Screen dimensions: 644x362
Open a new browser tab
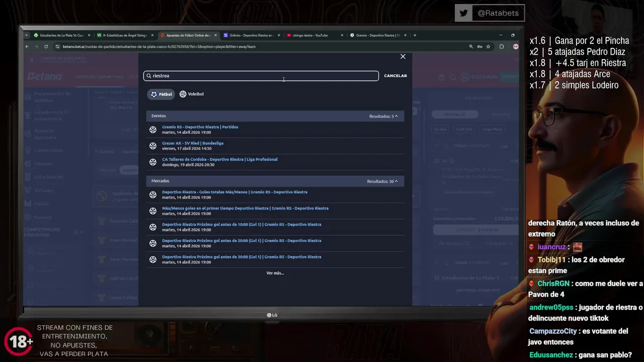415,35
